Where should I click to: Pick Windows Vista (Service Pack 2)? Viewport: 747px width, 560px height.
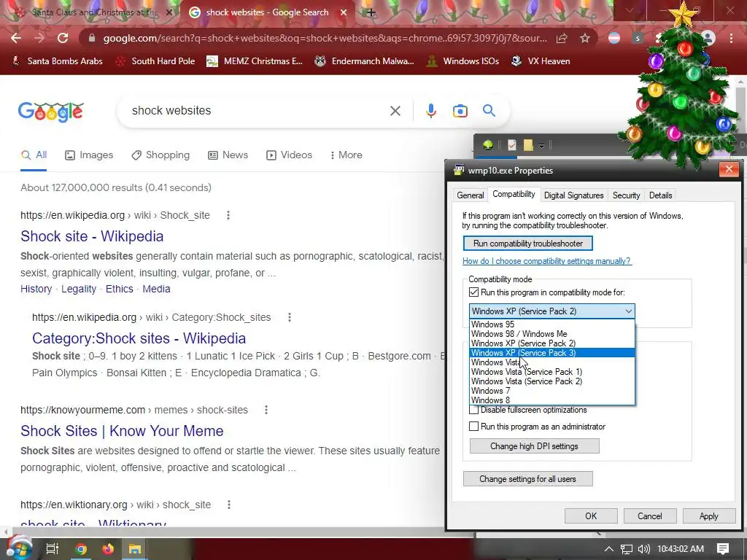[x=552, y=381]
